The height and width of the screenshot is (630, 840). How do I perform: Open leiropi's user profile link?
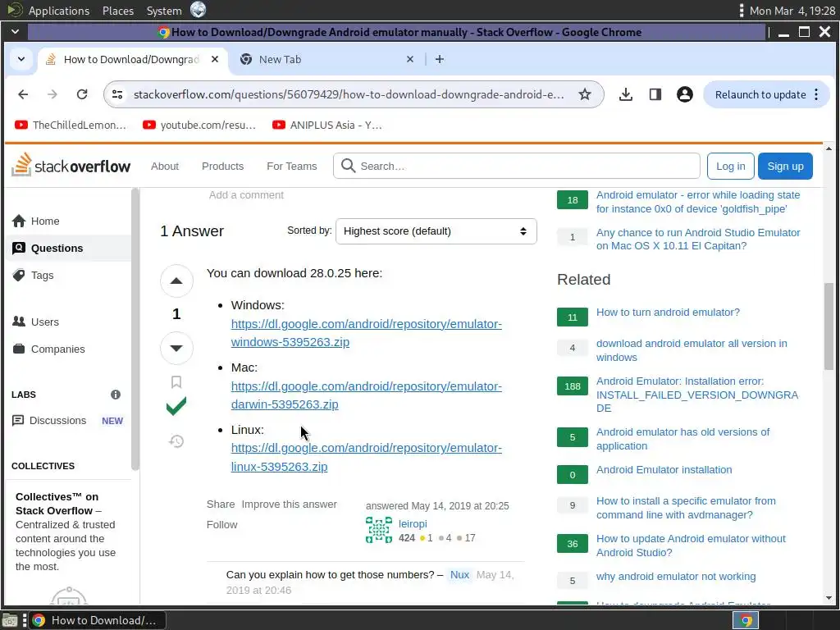coord(413,523)
